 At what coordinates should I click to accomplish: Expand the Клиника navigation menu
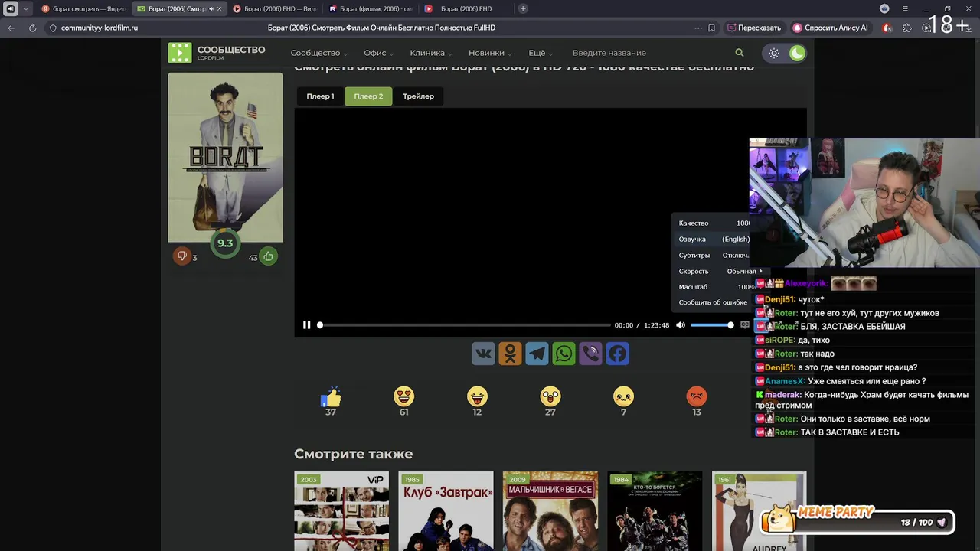pos(431,53)
